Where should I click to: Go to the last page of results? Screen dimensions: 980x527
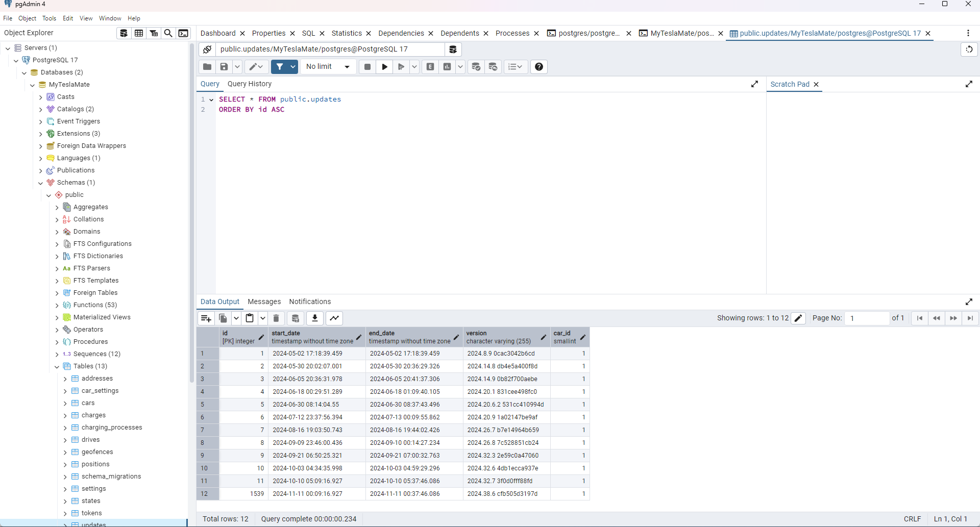(x=970, y=318)
